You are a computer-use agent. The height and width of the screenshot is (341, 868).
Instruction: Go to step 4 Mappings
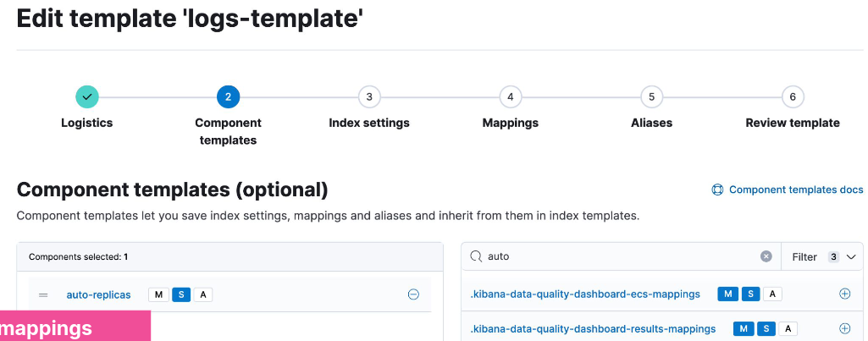coord(511,97)
